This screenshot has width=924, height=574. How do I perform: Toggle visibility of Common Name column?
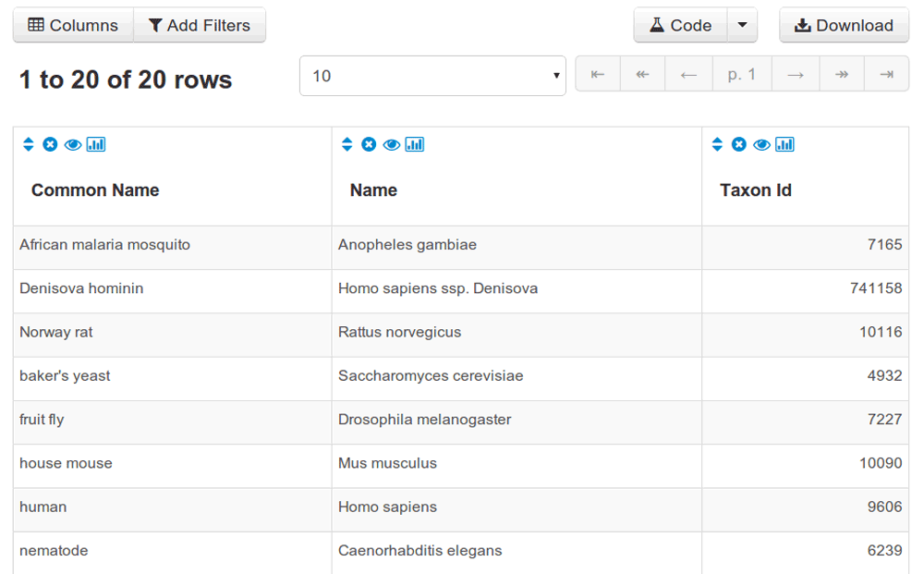(x=72, y=144)
